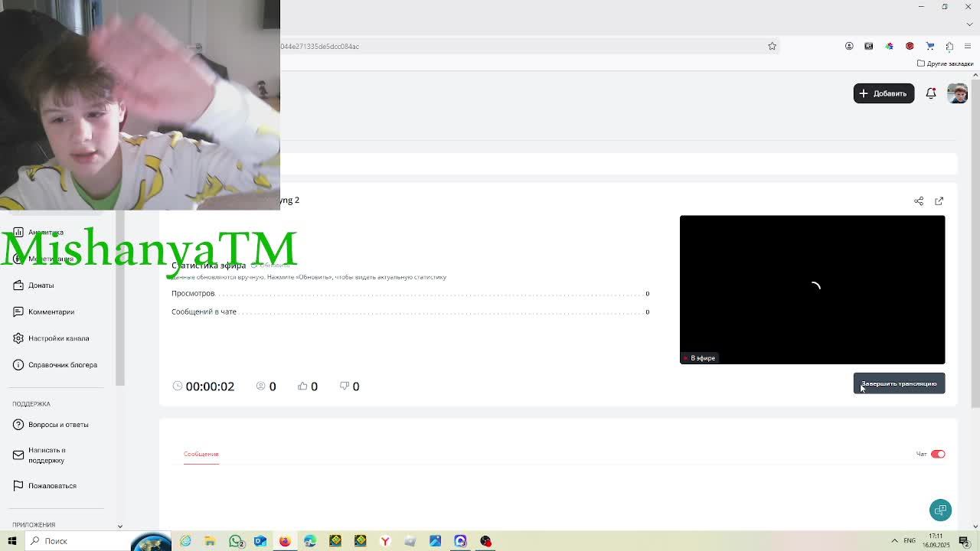Screen dimensions: 980x551
Task: Open Вопросы и ответы support page
Action: [51, 424]
